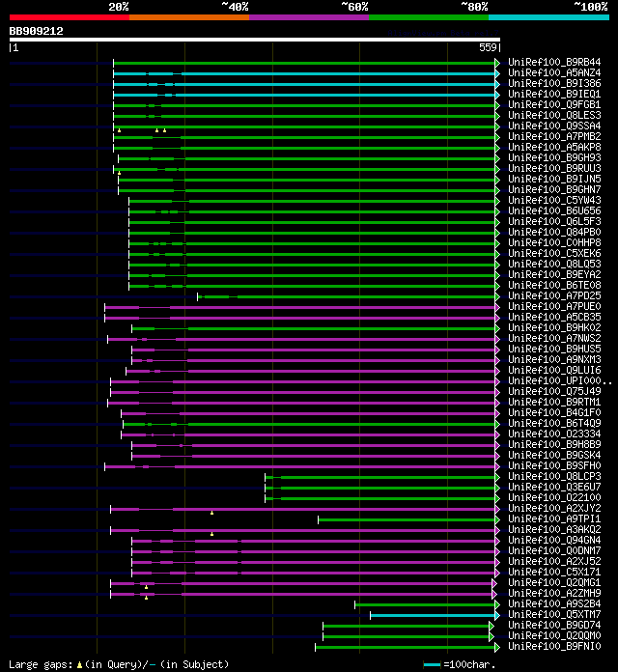Viewport: 618px width, 672px height.
Task: Click the UniRef100_B9H8B9 label
Action: coord(554,444)
